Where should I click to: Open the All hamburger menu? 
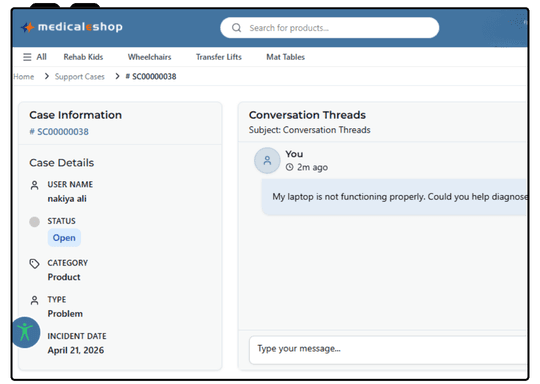(34, 57)
